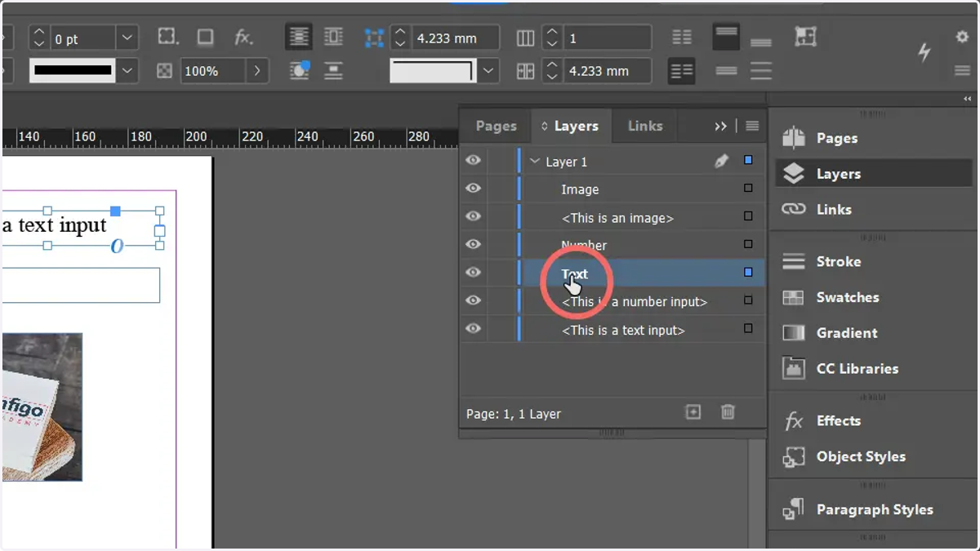
Task: Hide Layer 1 using its eye icon
Action: [473, 161]
